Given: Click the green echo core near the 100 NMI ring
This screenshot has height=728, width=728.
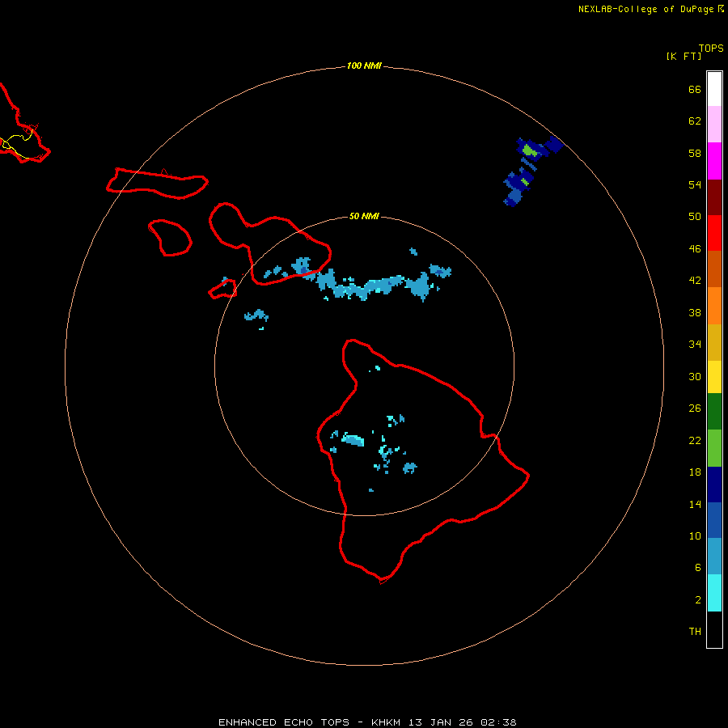Looking at the screenshot, I should 529,150.
